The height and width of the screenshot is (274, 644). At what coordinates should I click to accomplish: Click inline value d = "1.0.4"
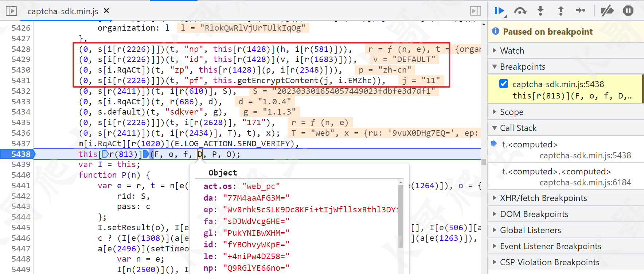(x=265, y=102)
